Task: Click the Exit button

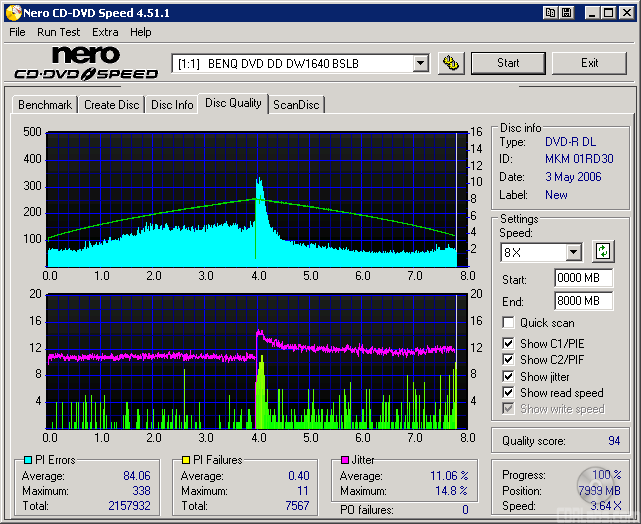Action: coord(589,63)
